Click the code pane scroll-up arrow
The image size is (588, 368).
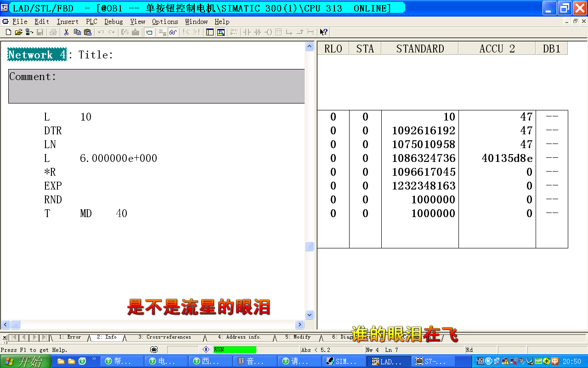click(x=309, y=46)
